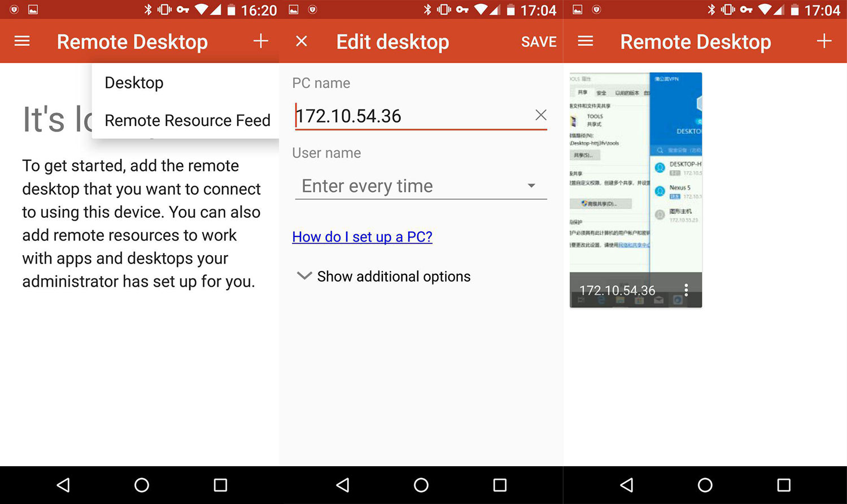Focus the PC name field 172.10.54.36

tap(421, 116)
